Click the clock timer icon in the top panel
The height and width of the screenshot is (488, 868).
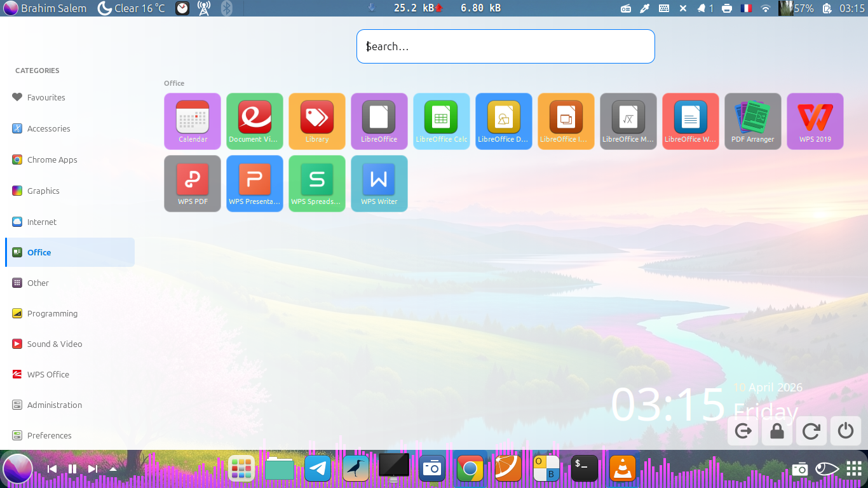click(x=182, y=8)
